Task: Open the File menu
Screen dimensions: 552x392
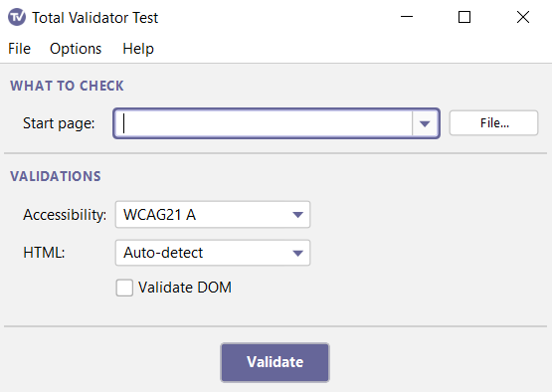Action: [19, 49]
